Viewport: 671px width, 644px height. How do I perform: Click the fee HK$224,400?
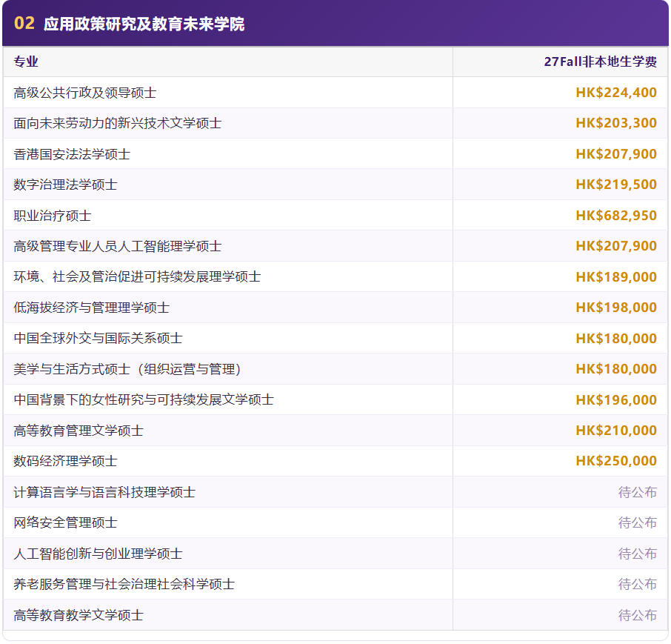coord(616,93)
